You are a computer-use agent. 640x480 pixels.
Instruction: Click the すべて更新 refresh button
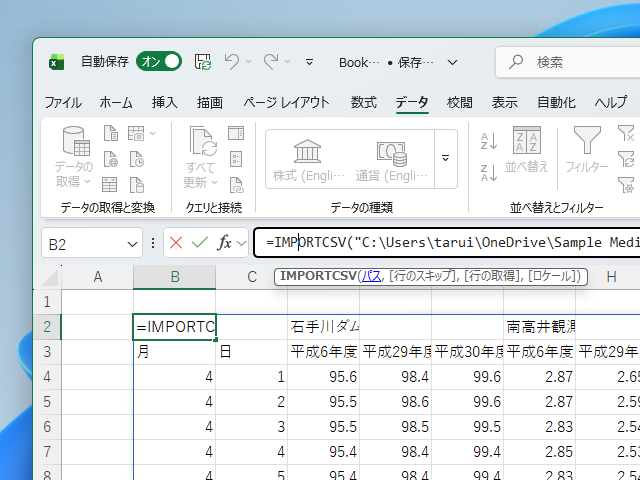coord(201,157)
